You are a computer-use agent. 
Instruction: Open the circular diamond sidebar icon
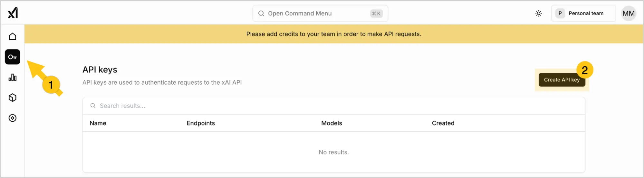point(13,118)
